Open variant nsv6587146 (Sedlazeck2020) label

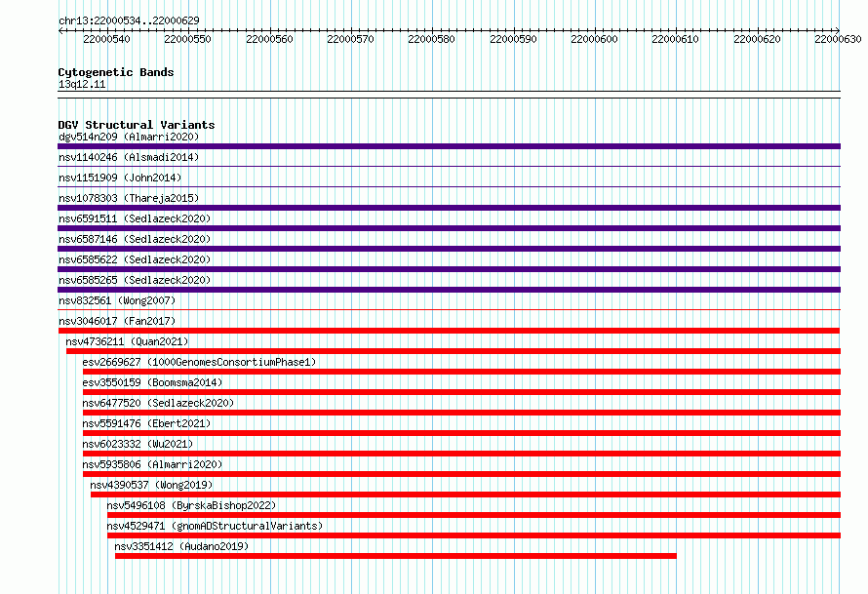pos(135,239)
